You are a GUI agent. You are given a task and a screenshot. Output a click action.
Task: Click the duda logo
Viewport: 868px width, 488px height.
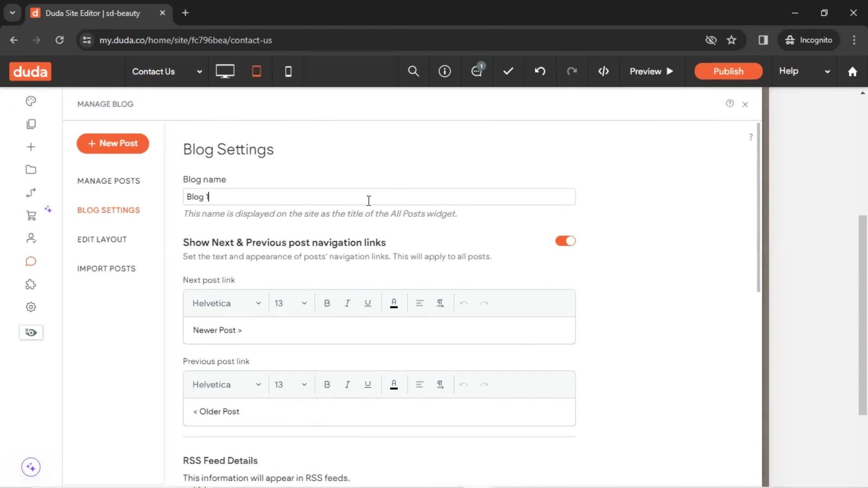click(x=30, y=71)
